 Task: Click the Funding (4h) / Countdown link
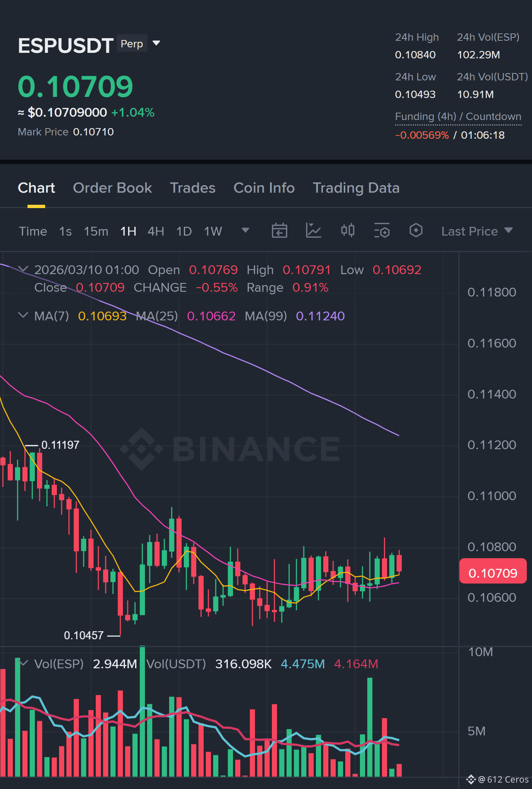(x=458, y=117)
